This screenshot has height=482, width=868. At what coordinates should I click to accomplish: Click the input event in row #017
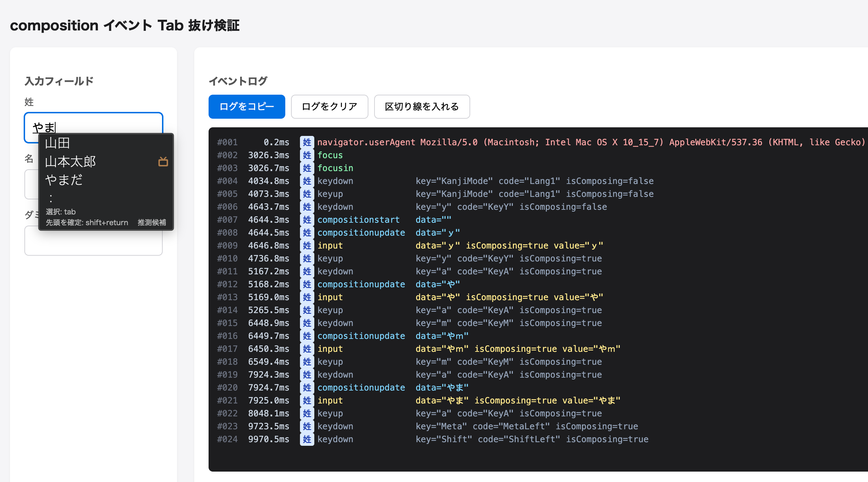tap(330, 349)
